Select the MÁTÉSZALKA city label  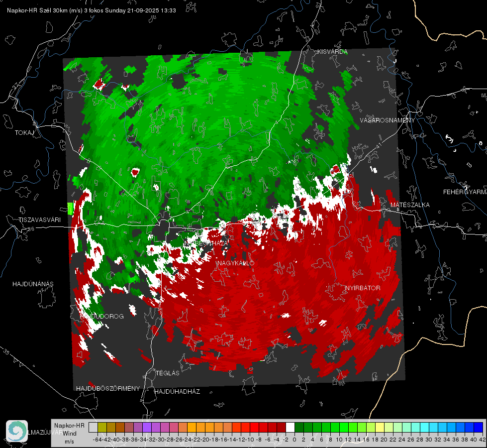tap(410, 205)
